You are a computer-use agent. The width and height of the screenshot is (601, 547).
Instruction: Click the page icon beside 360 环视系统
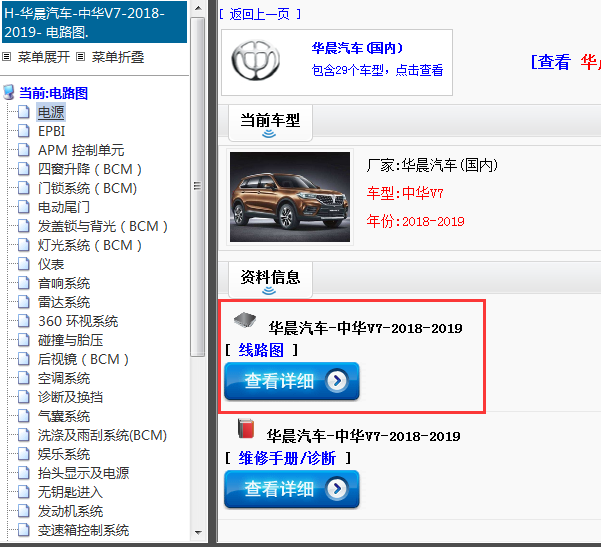click(x=24, y=321)
